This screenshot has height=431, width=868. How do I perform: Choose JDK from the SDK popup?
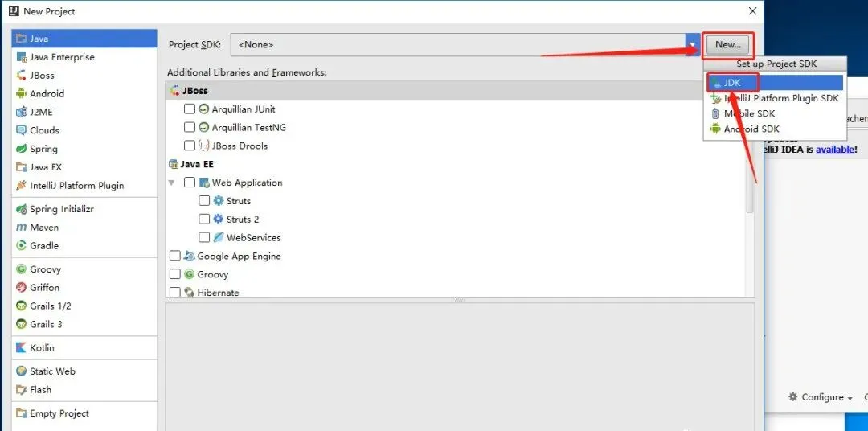(x=775, y=83)
